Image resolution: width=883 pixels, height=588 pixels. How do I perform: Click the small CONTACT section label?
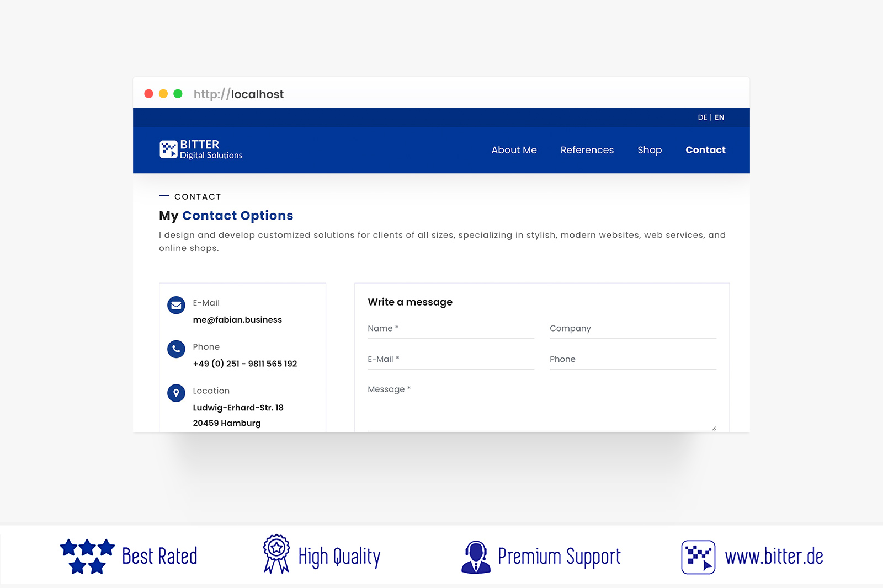(198, 197)
